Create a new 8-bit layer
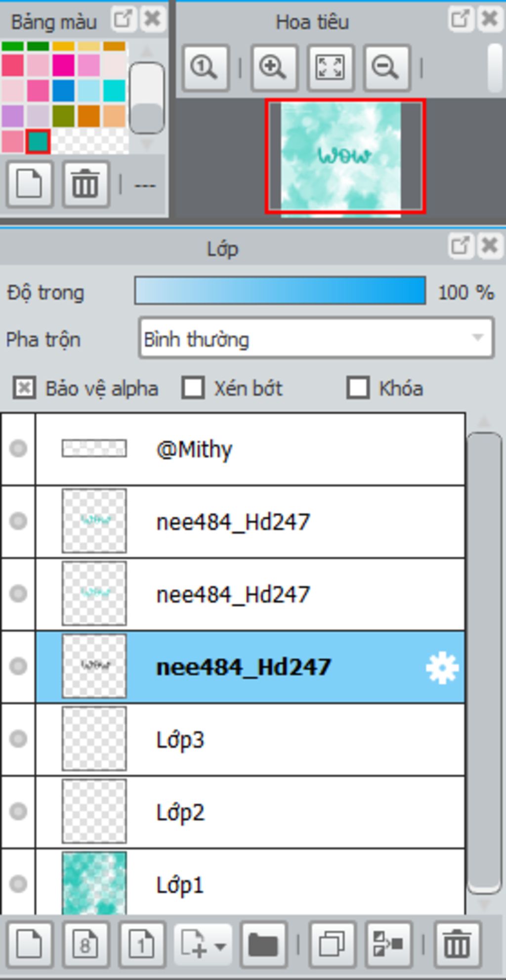This screenshot has height=980, width=506. coord(86,945)
